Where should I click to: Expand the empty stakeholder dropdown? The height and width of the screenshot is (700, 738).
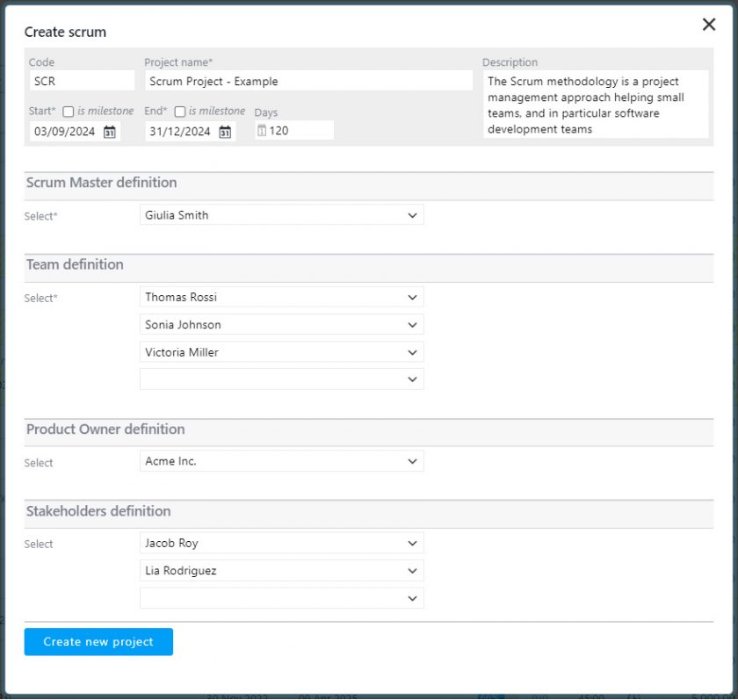411,597
